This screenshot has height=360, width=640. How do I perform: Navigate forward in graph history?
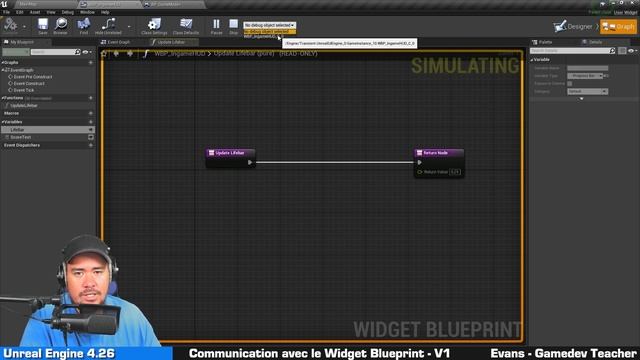(130, 53)
